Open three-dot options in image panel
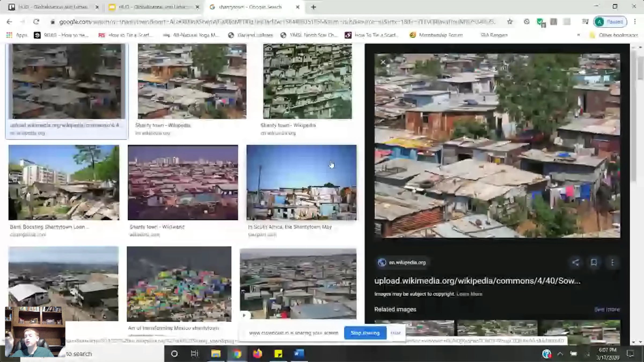The width and height of the screenshot is (644, 362). pos(612,262)
